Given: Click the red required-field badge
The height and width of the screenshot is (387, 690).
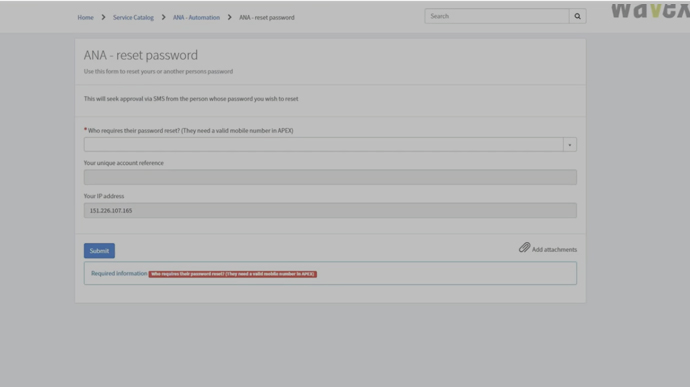Looking at the screenshot, I should (233, 274).
